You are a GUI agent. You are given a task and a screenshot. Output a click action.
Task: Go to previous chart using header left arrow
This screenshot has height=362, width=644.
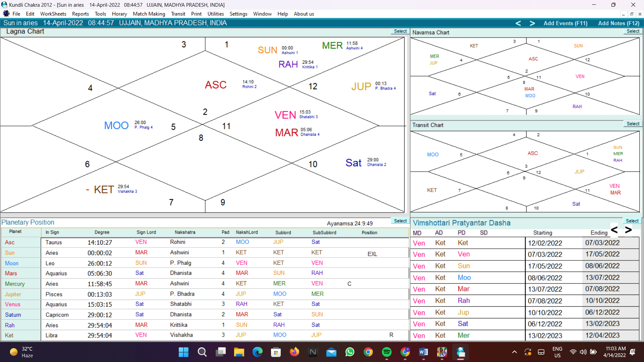pyautogui.click(x=518, y=23)
